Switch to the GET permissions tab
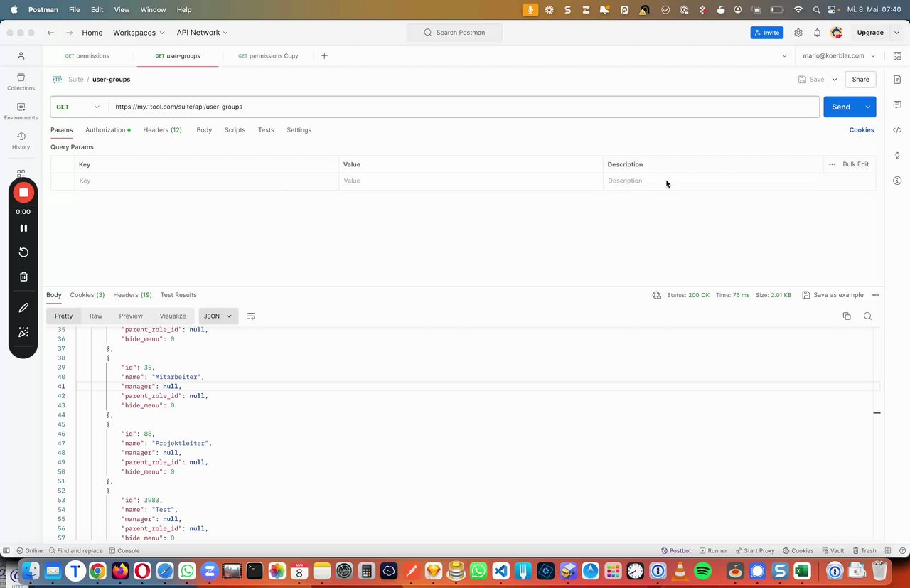910x588 pixels. [87, 55]
